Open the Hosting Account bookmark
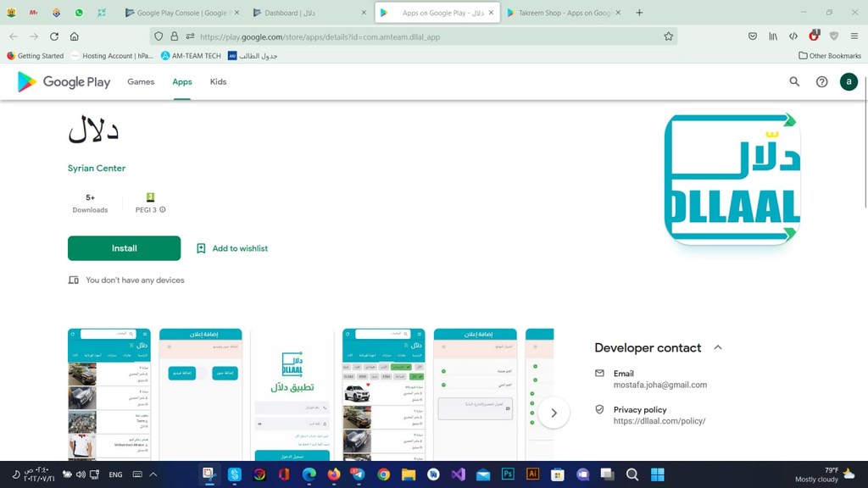868x488 pixels. (113, 56)
